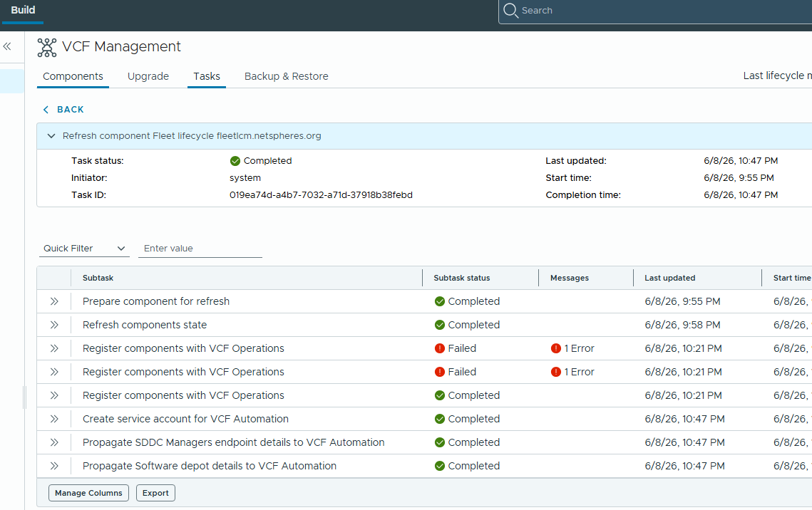Switch to the Components tab
Screen dimensions: 812x510
(x=73, y=76)
